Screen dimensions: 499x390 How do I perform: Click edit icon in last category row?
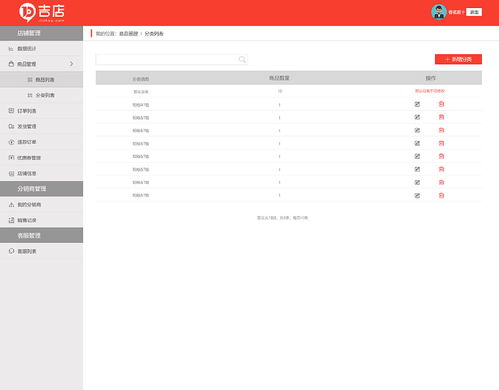[417, 195]
